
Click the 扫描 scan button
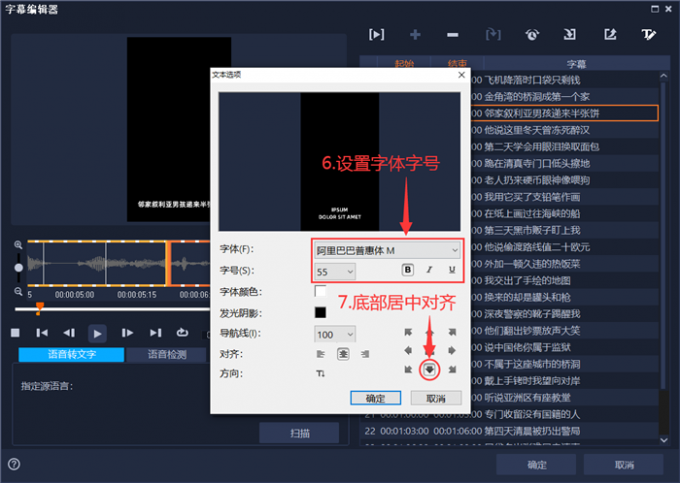[299, 433]
